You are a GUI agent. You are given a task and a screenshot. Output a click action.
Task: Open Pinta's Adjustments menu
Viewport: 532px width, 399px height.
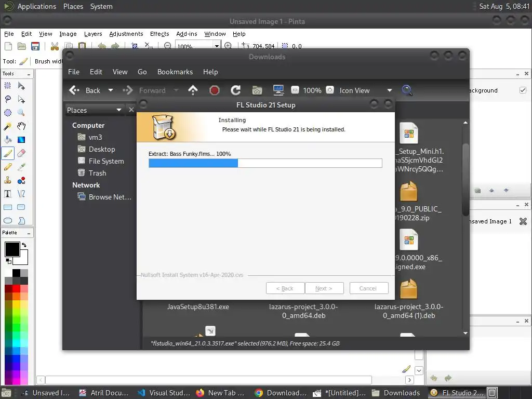click(x=126, y=34)
